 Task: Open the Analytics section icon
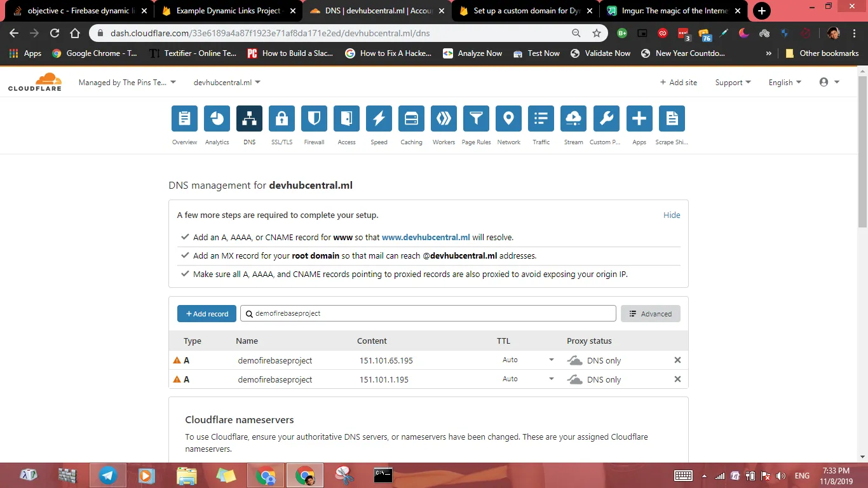[217, 119]
